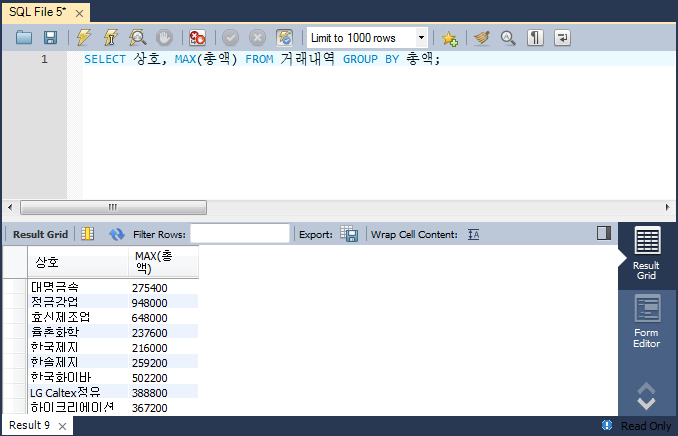Click the Filter Rows input field
The height and width of the screenshot is (436, 678).
239,234
